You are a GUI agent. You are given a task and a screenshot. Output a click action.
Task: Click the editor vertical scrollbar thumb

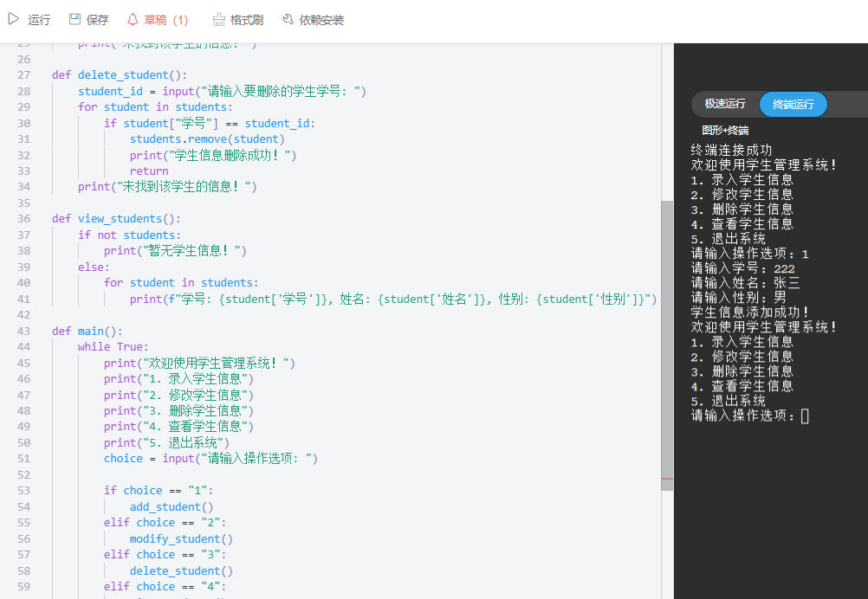[x=667, y=345]
